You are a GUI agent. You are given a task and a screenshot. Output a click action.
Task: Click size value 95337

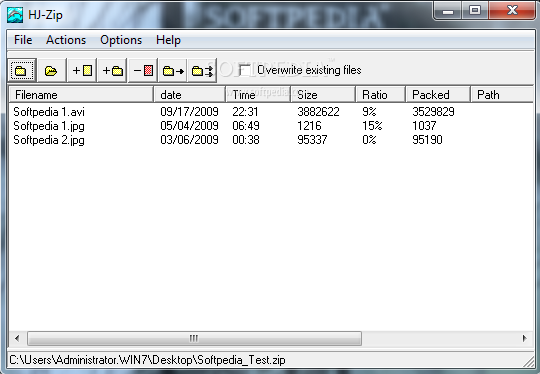coord(312,140)
